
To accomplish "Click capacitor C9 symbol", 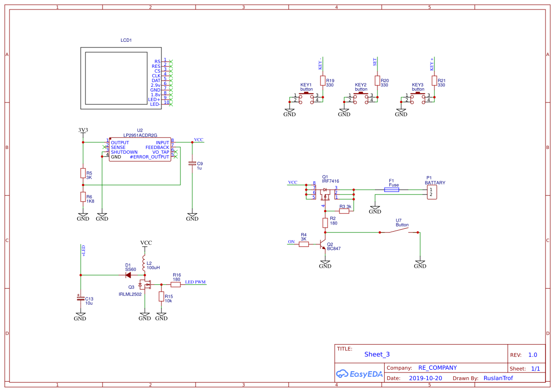I will coord(192,163).
